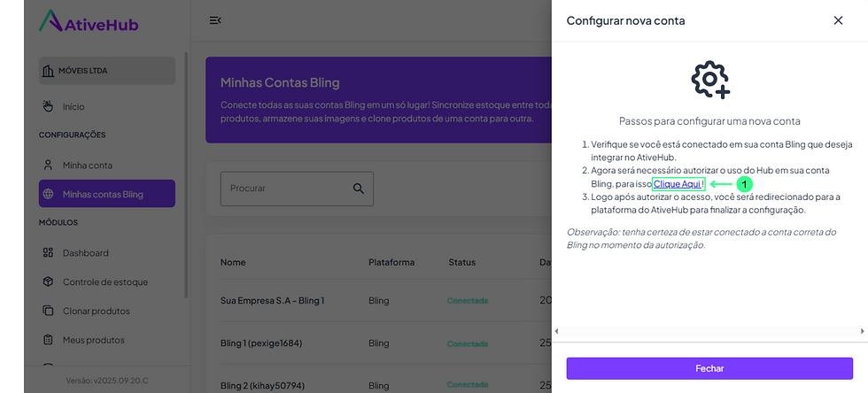Collapse the sidebar menu icon

[x=215, y=20]
